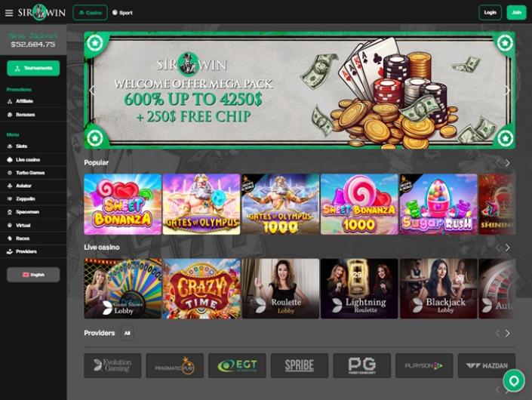Open the English language selector
Viewport: 532px width, 400px height.
click(x=33, y=275)
